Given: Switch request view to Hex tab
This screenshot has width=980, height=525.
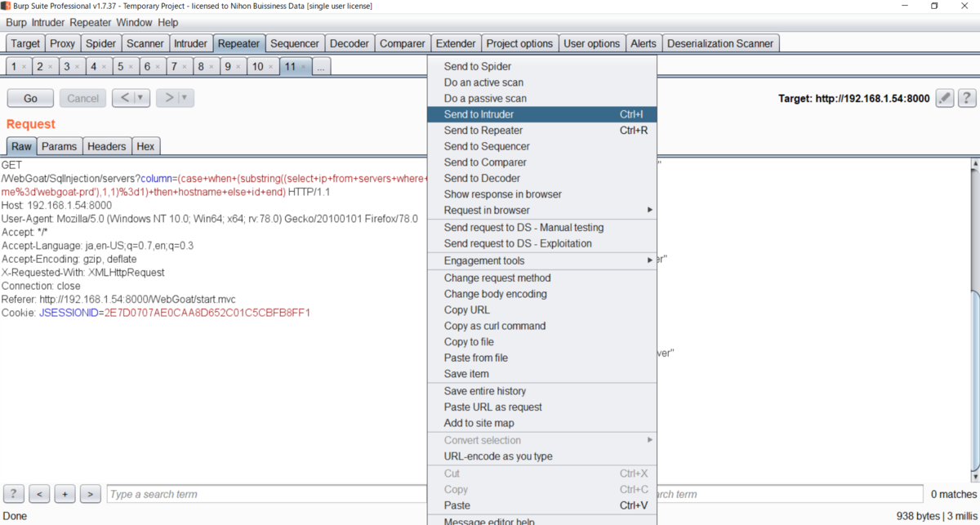Looking at the screenshot, I should 145,146.
